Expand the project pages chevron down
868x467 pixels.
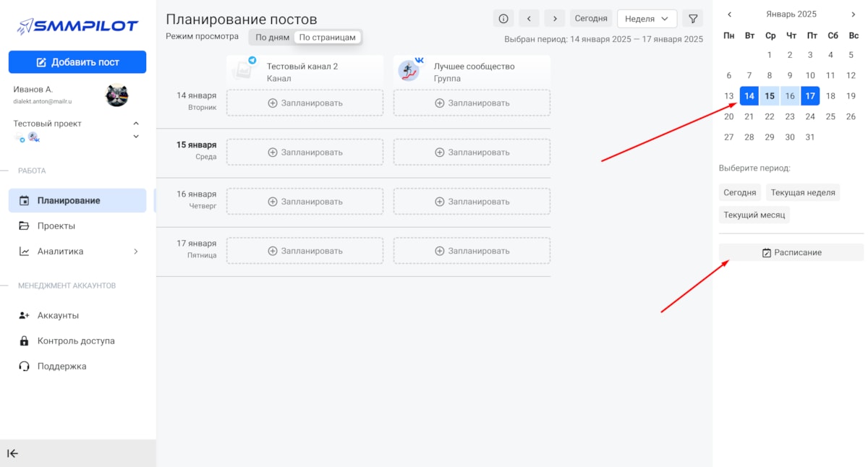point(136,137)
